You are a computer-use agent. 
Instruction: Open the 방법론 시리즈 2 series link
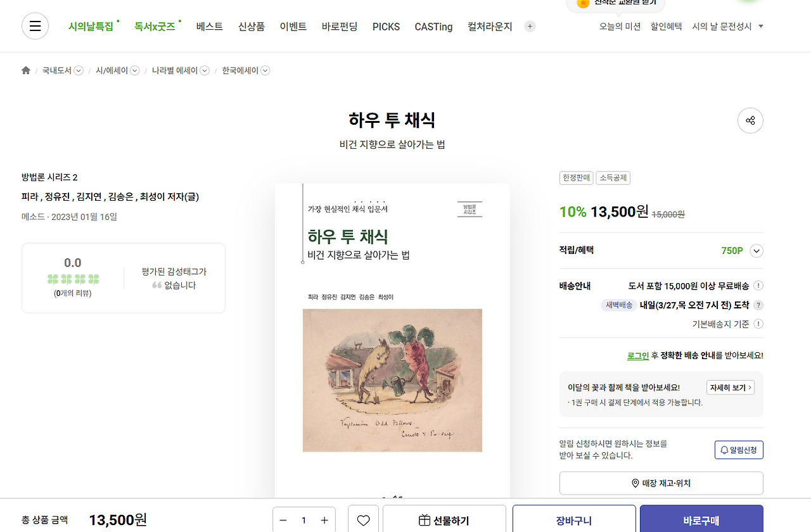click(49, 177)
